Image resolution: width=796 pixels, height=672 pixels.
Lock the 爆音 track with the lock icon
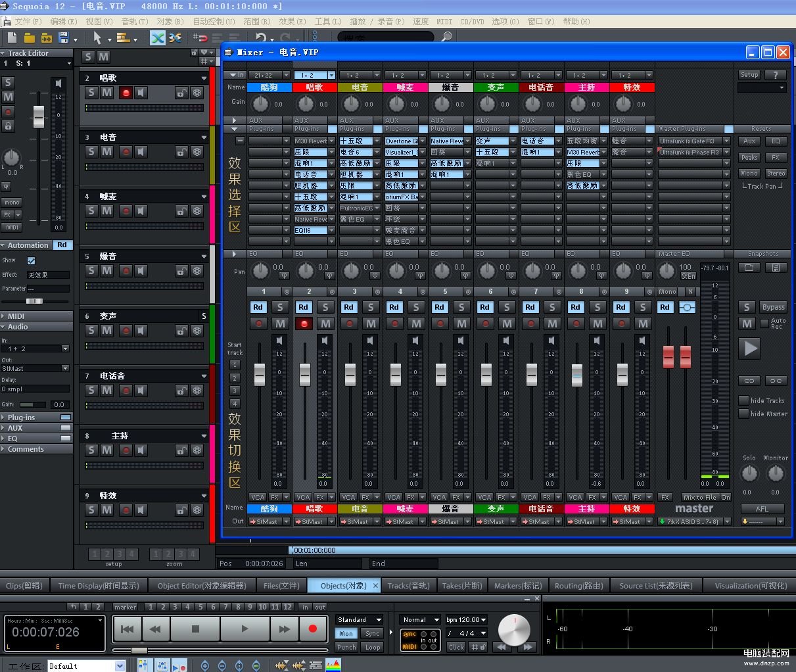pos(181,271)
